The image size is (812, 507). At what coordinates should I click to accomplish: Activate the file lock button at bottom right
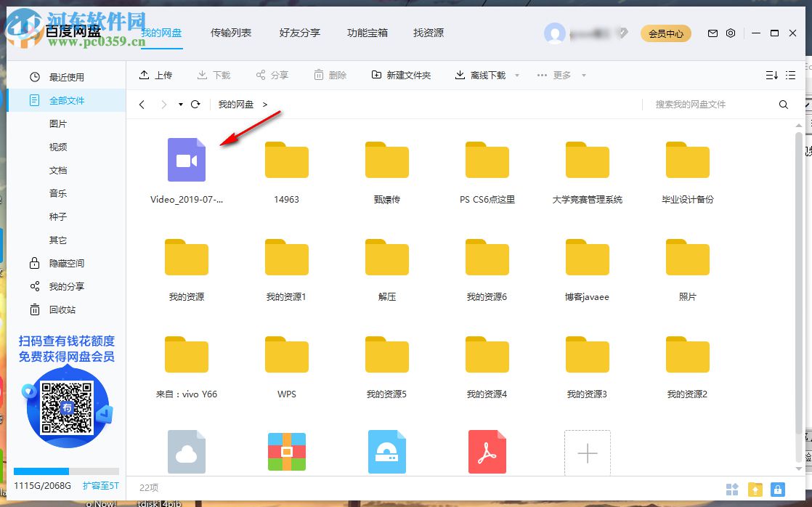point(779,489)
